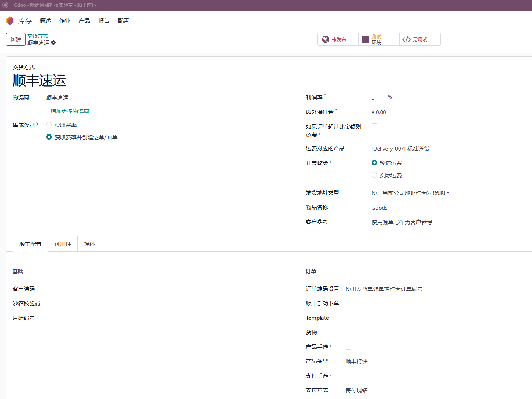The width and height of the screenshot is (532, 399).
Task: Open the help tooltip next to 集成级别
Action: pyautogui.click(x=38, y=123)
